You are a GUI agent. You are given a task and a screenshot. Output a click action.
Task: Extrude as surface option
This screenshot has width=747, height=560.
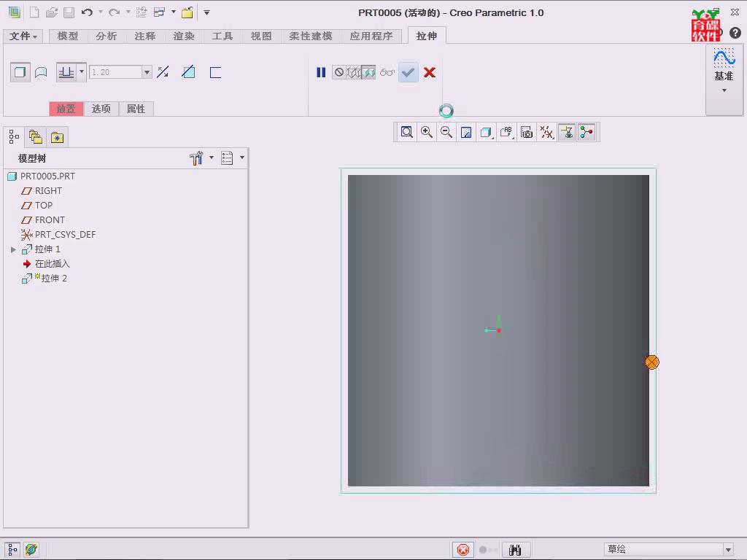[x=42, y=72]
